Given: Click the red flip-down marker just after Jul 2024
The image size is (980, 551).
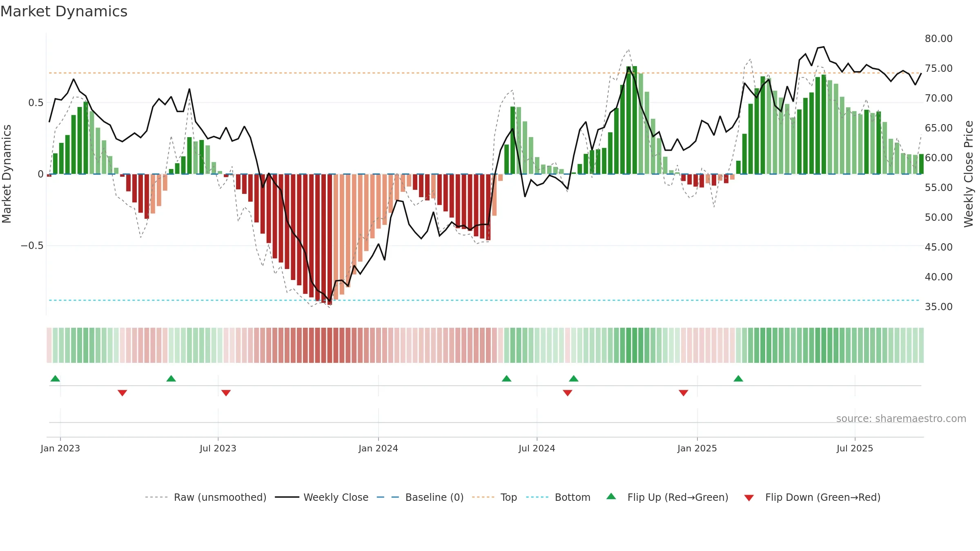Looking at the screenshot, I should pyautogui.click(x=568, y=393).
